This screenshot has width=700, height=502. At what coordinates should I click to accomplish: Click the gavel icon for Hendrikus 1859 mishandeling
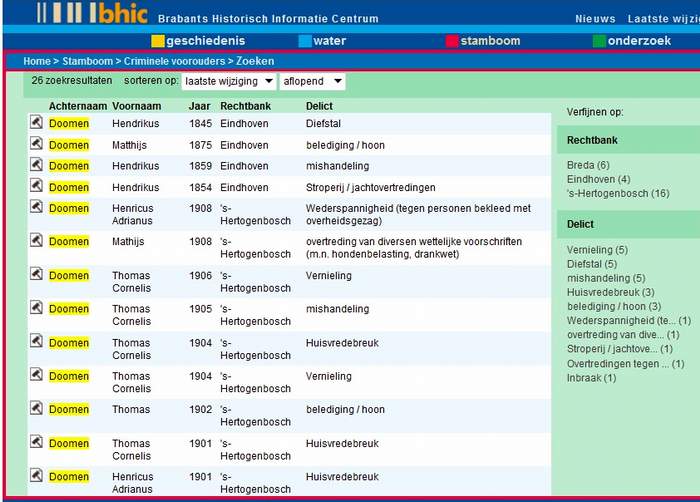pos(35,165)
